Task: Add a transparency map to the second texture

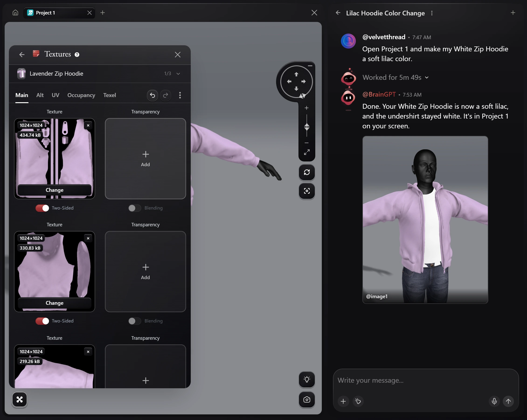Action: 146,272
